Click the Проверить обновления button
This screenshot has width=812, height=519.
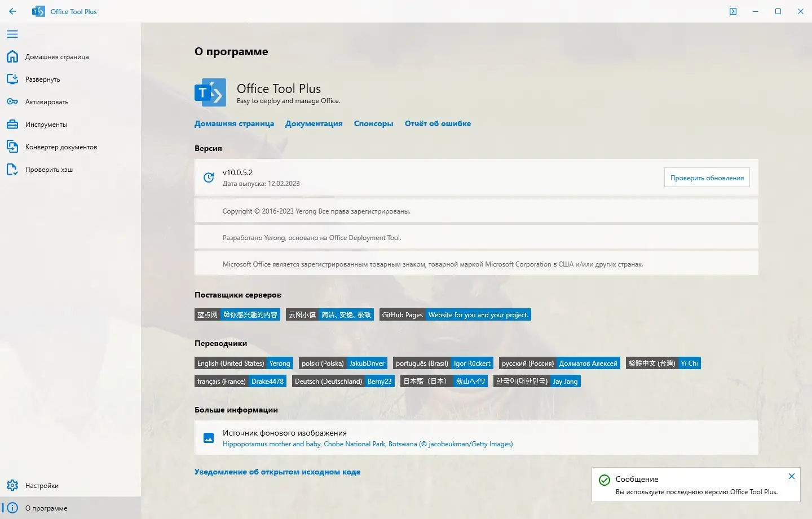coord(707,178)
